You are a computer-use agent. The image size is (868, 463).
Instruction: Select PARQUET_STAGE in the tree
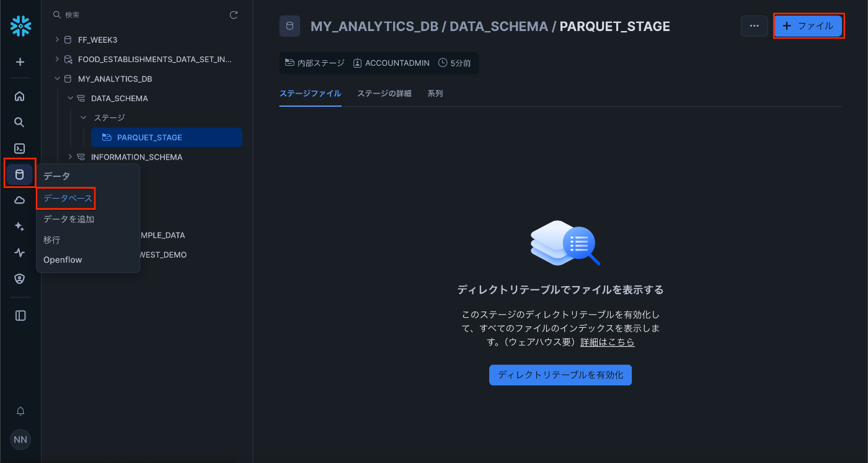coord(166,137)
